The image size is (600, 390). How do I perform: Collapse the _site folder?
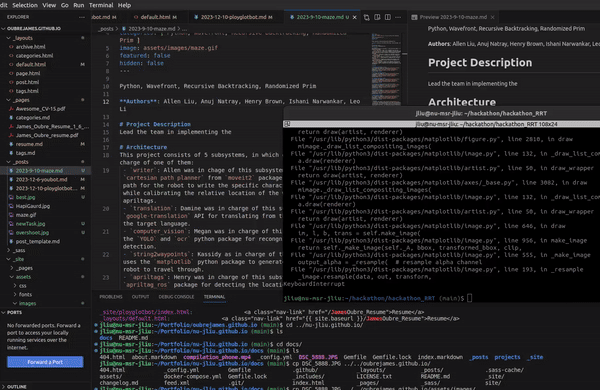tap(8, 259)
